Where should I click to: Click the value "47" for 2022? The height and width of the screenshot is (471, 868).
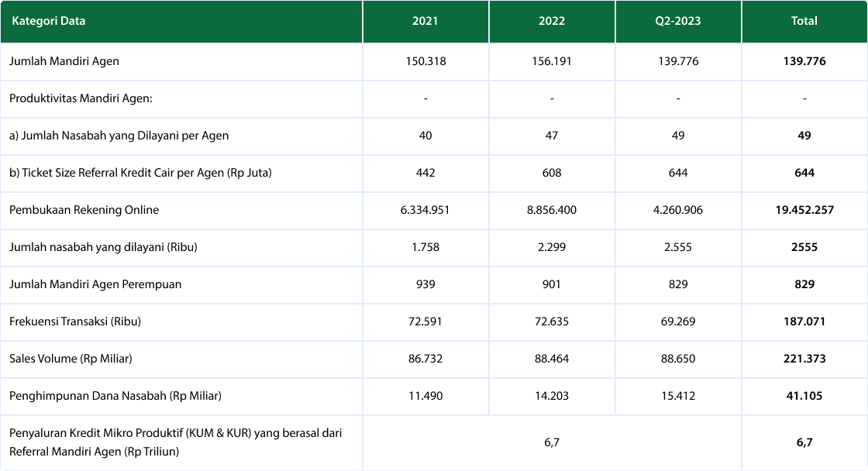pyautogui.click(x=552, y=136)
